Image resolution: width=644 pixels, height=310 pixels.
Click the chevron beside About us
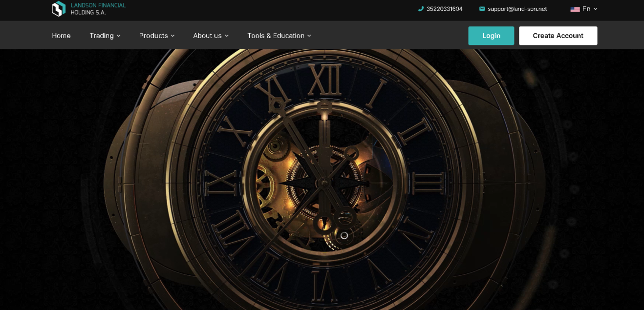tap(227, 36)
